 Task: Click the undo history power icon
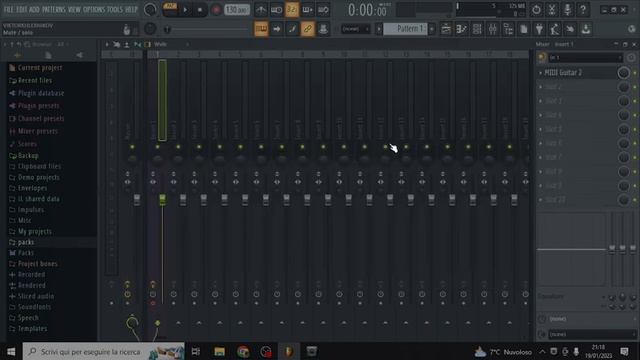[x=536, y=9]
